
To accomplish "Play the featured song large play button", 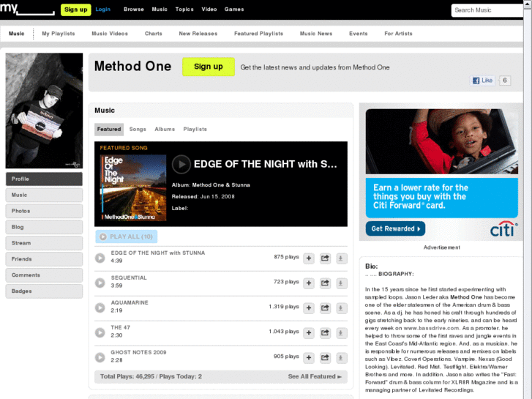I will 181,164.
